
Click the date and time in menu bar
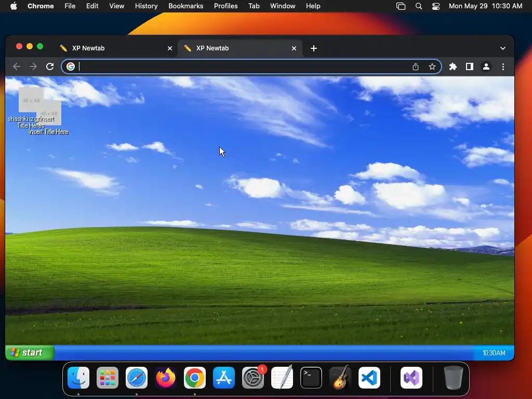(x=485, y=6)
